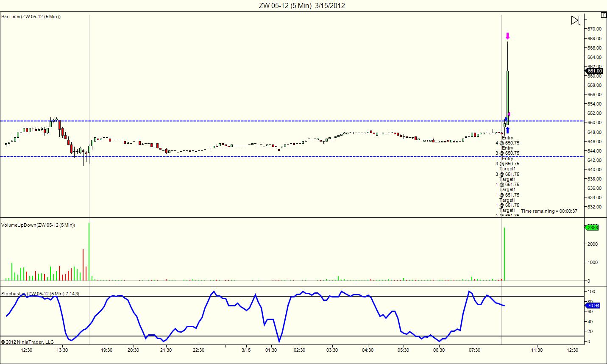Click the green 2888 volume marker
The image size is (607, 364).
pyautogui.click(x=592, y=228)
